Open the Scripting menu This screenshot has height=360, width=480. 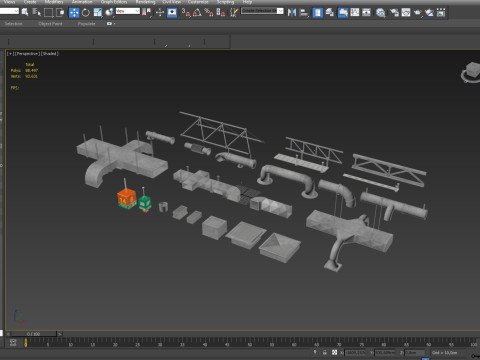coord(225,2)
